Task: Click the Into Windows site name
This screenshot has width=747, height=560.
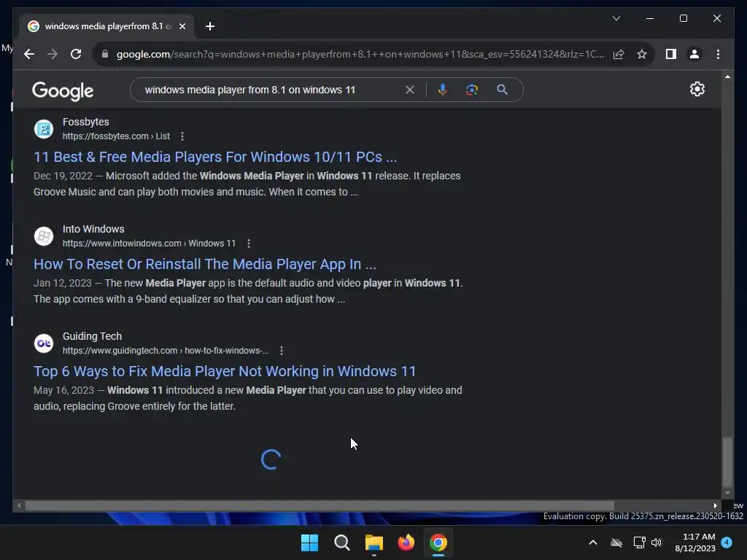Action: pyautogui.click(x=93, y=229)
